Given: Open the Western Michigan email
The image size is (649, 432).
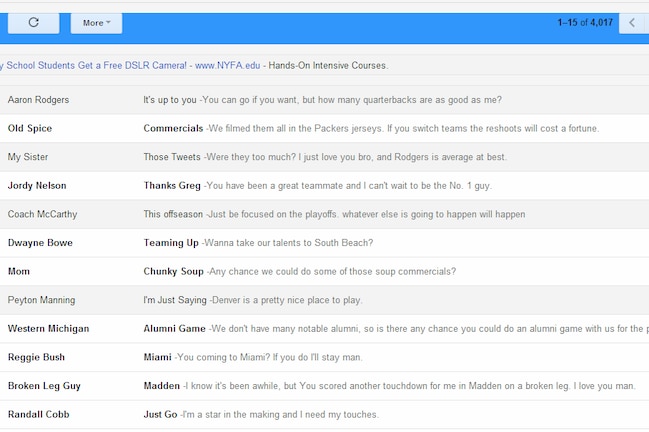Looking at the screenshot, I should coord(324,328).
